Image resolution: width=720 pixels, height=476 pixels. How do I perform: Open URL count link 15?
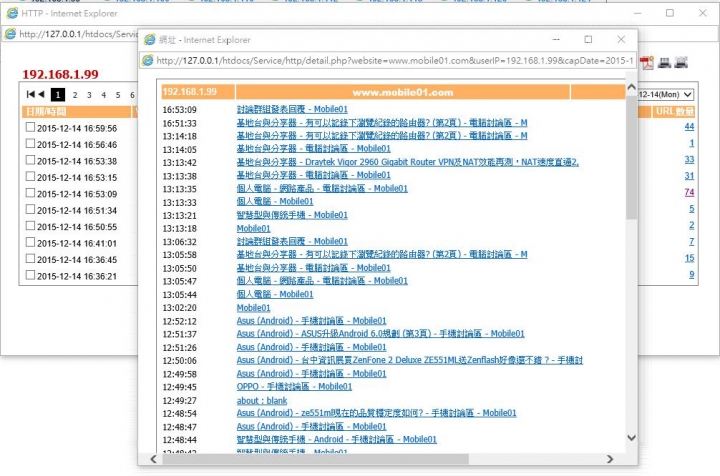click(689, 258)
